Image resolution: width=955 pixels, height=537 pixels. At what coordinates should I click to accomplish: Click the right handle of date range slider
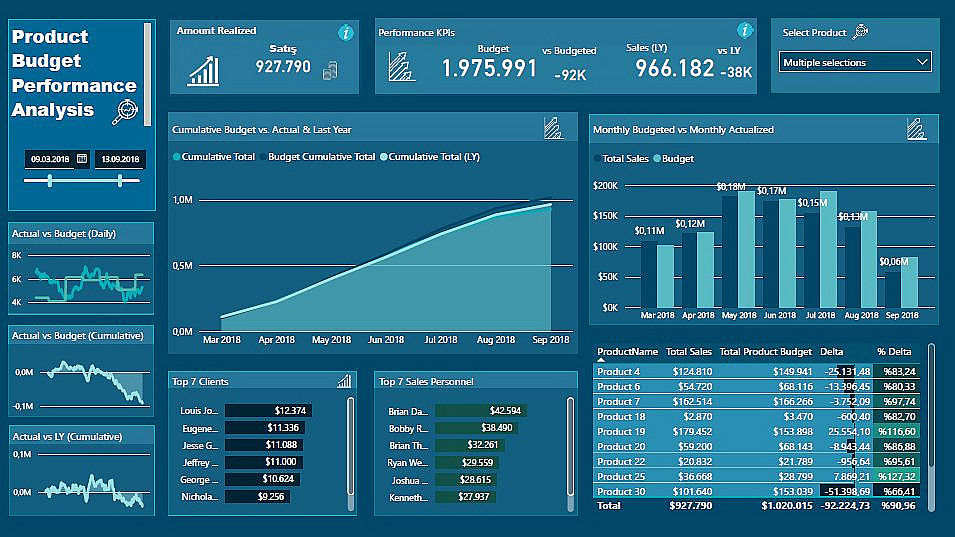pyautogui.click(x=120, y=180)
